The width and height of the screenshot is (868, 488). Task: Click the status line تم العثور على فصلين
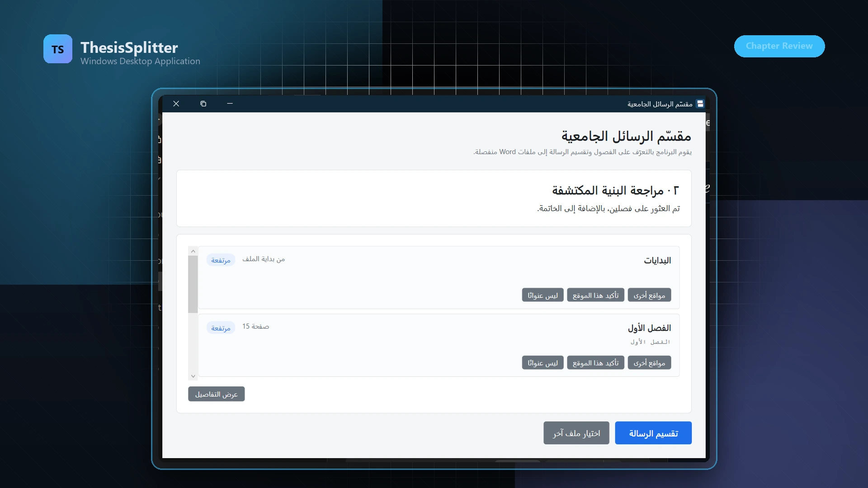(609, 208)
